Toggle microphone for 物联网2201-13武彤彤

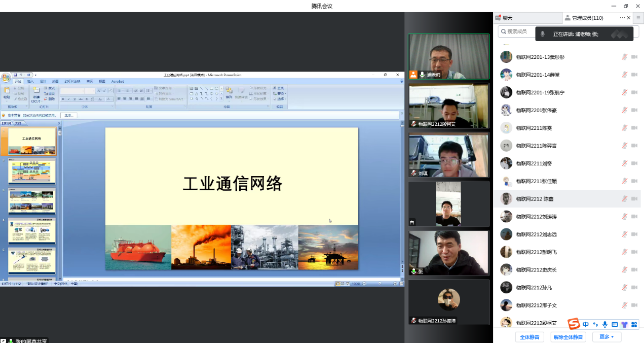[625, 57]
